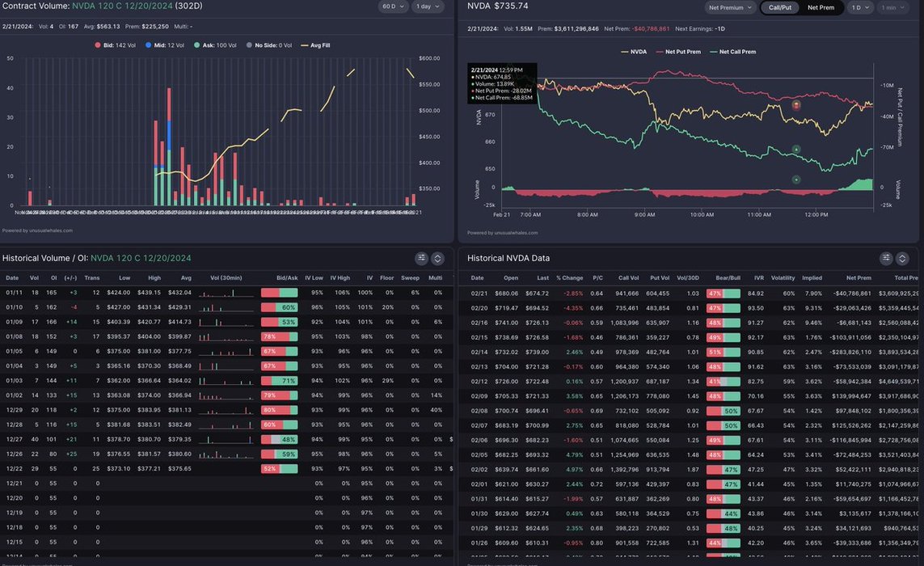Select the 01/09 row in contract history
This screenshot has width=924, height=566.
click(x=227, y=322)
